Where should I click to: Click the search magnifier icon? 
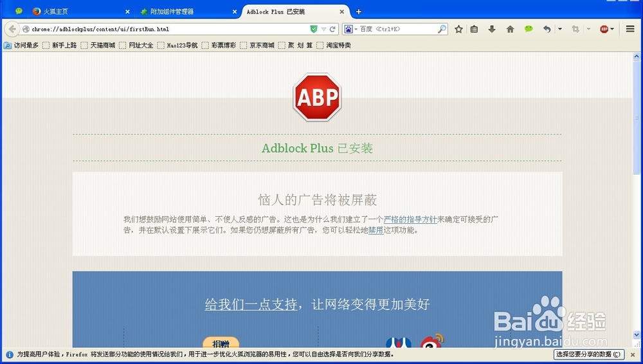pyautogui.click(x=442, y=29)
